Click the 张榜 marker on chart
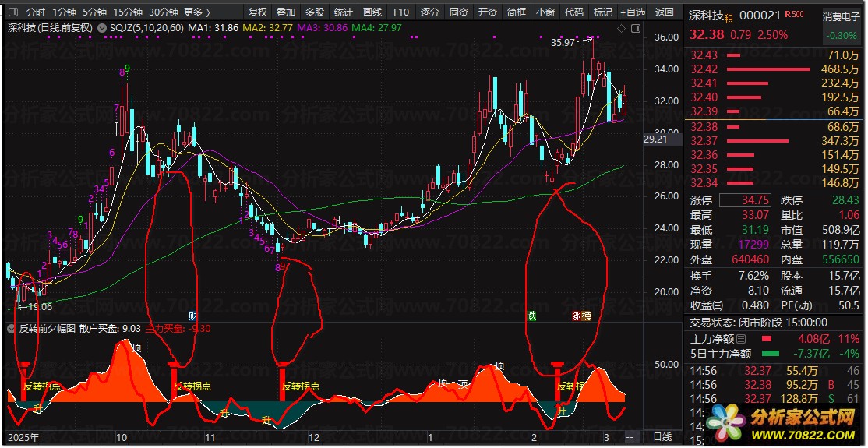 (581, 316)
